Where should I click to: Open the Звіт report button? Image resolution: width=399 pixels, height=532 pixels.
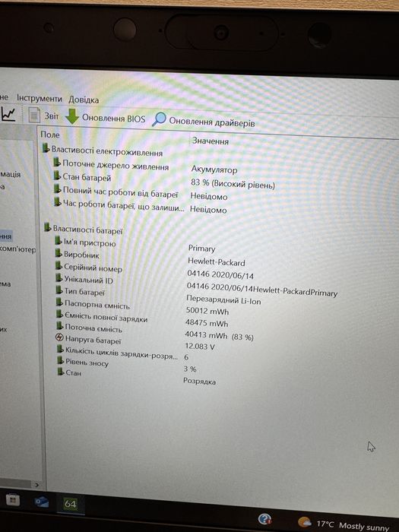point(43,116)
